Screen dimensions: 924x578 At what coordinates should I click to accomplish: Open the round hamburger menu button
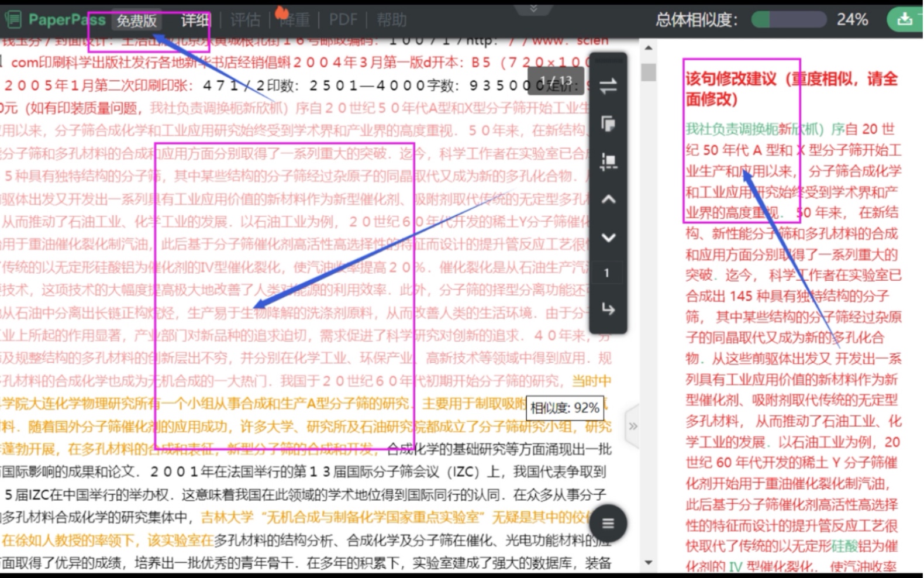608,523
